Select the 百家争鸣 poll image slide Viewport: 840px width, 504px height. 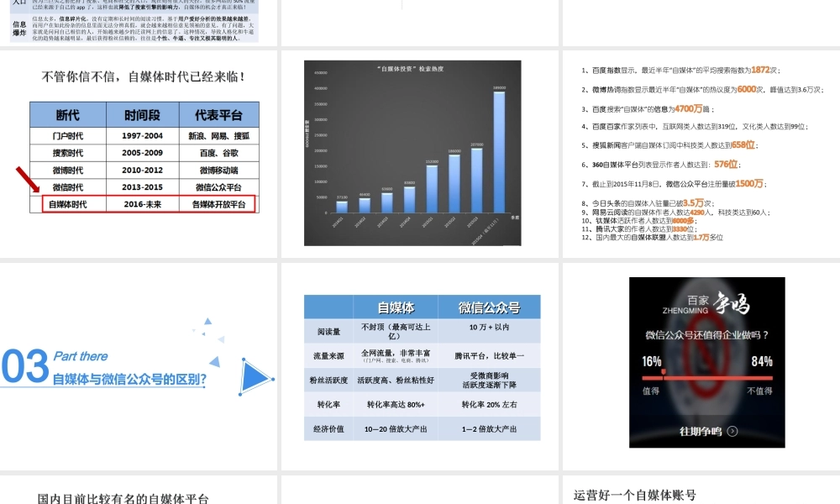click(701, 366)
